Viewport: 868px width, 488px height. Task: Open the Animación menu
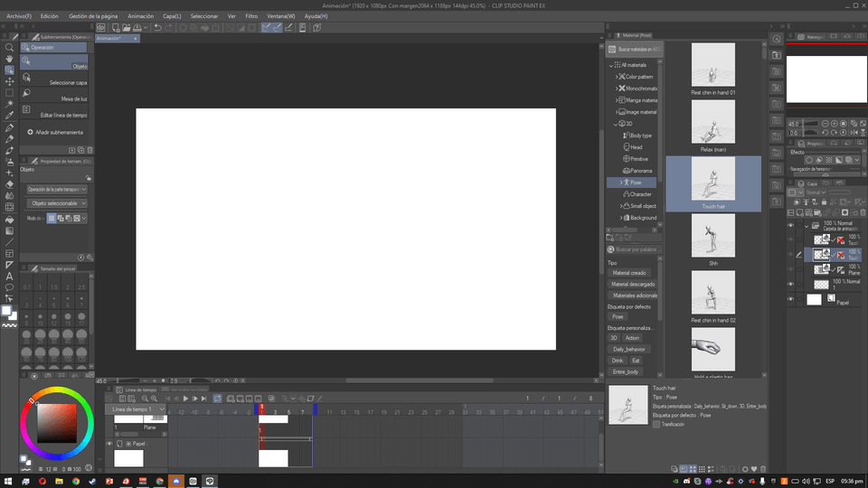(141, 16)
